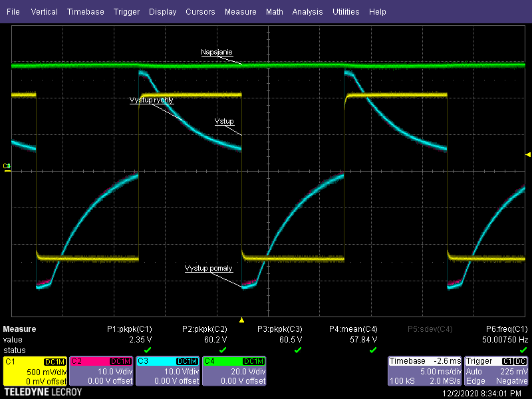Click the 60.2 V measurement value
The height and width of the screenshot is (399, 532).
(215, 340)
